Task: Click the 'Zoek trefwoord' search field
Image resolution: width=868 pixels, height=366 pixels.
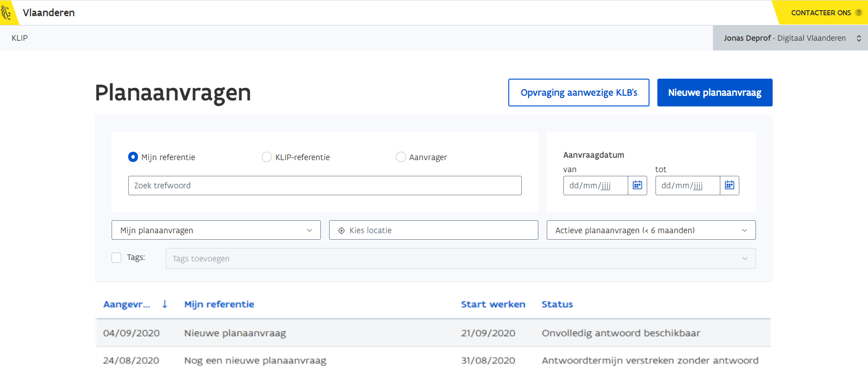Action: tap(325, 186)
